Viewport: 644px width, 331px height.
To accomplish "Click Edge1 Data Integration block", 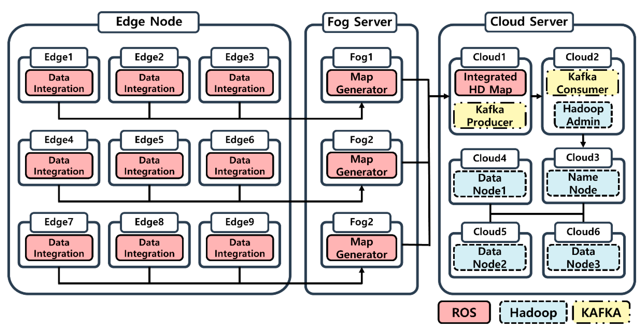I will pyautogui.click(x=59, y=83).
